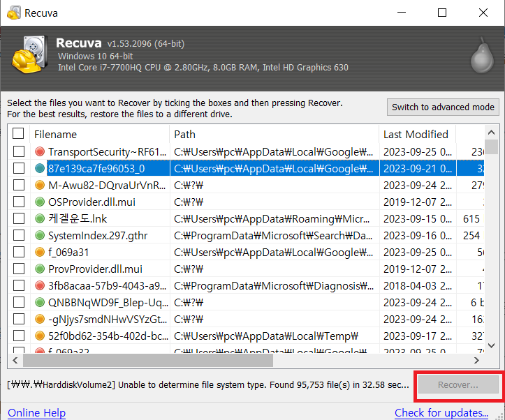Click orange status dot of f_069a31
The image size is (505, 420).
[40, 252]
